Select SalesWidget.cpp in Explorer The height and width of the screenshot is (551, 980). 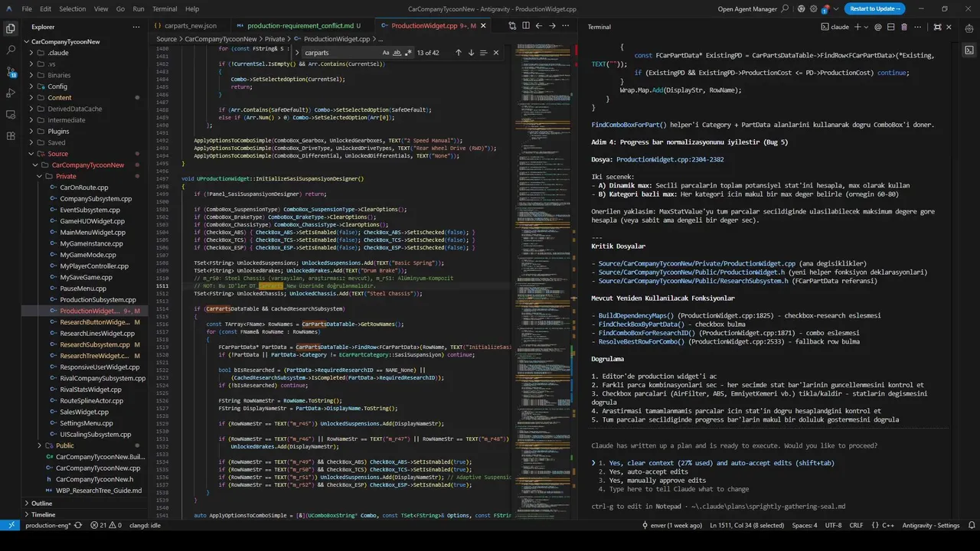[84, 412]
